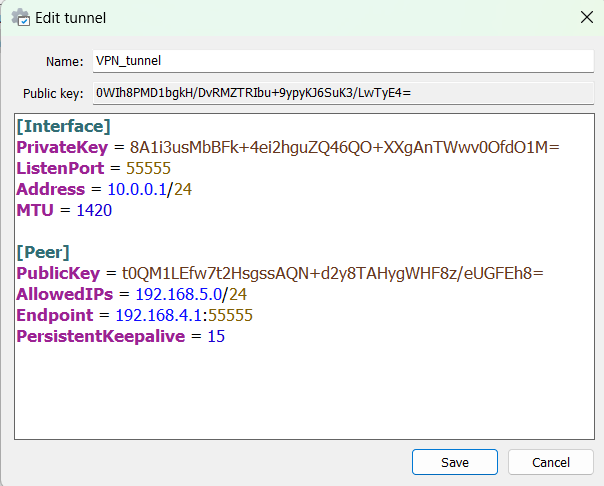The height and width of the screenshot is (486, 604).
Task: Click the AllowedIPs keyword
Action: (65, 294)
